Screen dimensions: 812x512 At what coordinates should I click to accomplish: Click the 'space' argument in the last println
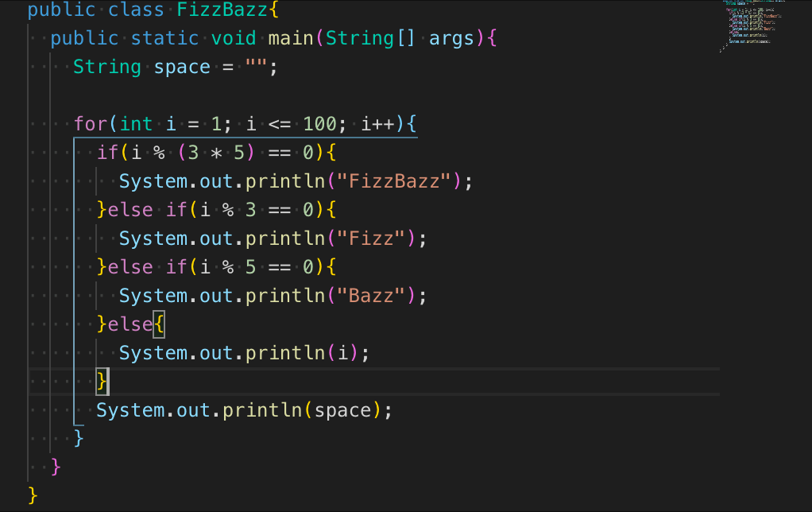coord(342,410)
